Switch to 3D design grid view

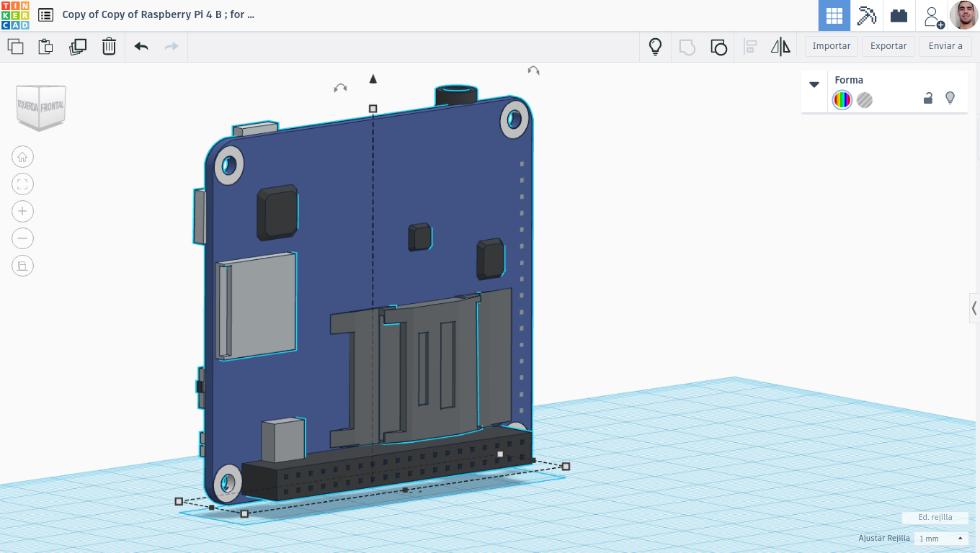(834, 15)
